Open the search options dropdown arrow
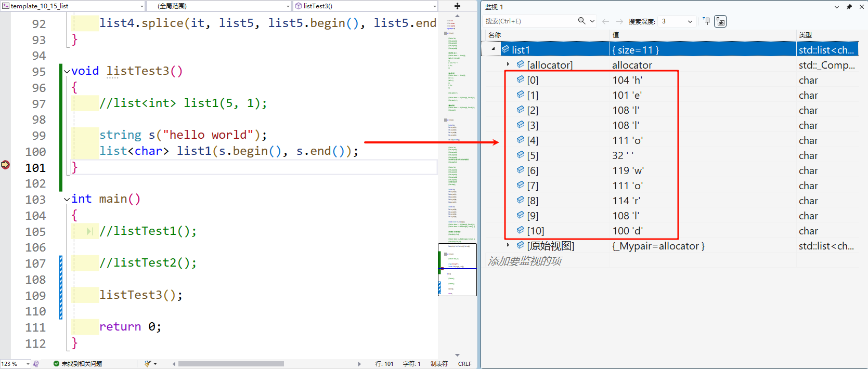This screenshot has width=868, height=369. coord(592,21)
